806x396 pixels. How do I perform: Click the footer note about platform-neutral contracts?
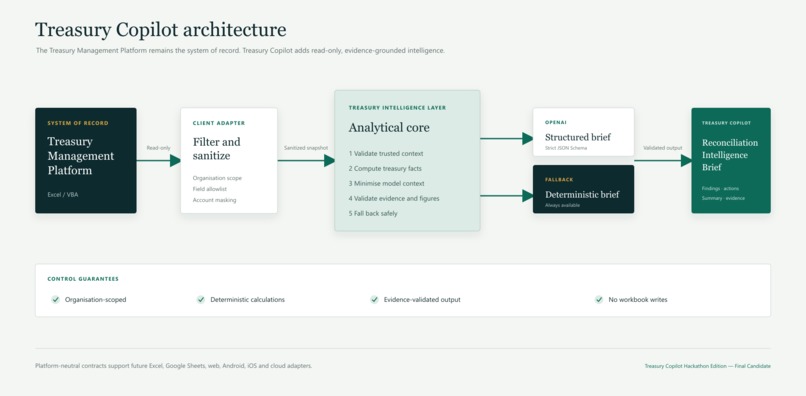[174, 366]
